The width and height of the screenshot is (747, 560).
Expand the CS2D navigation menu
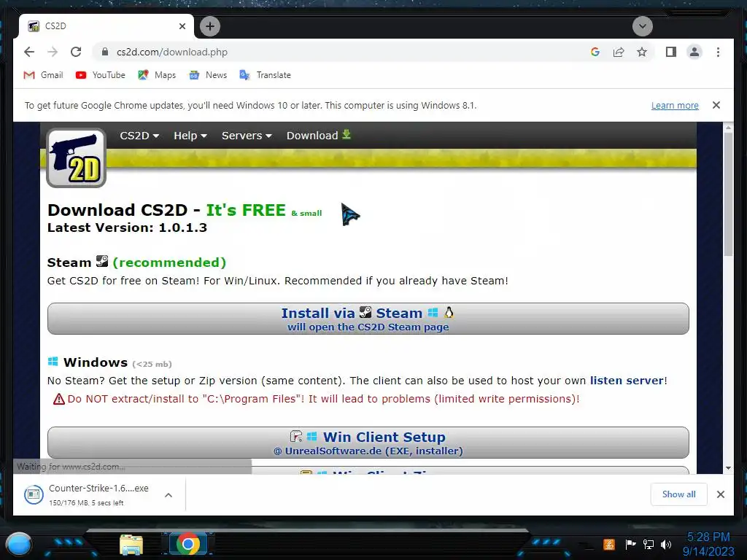(x=139, y=136)
